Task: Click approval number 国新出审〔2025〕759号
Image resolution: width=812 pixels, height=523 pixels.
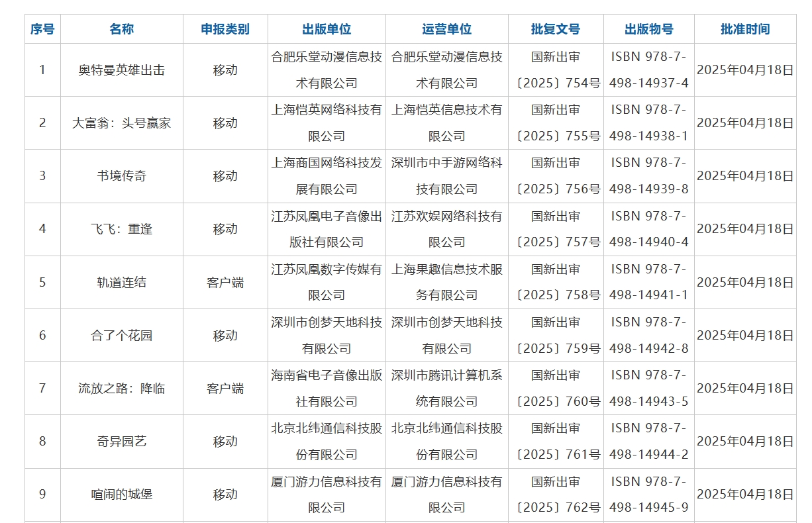Action: [556, 336]
